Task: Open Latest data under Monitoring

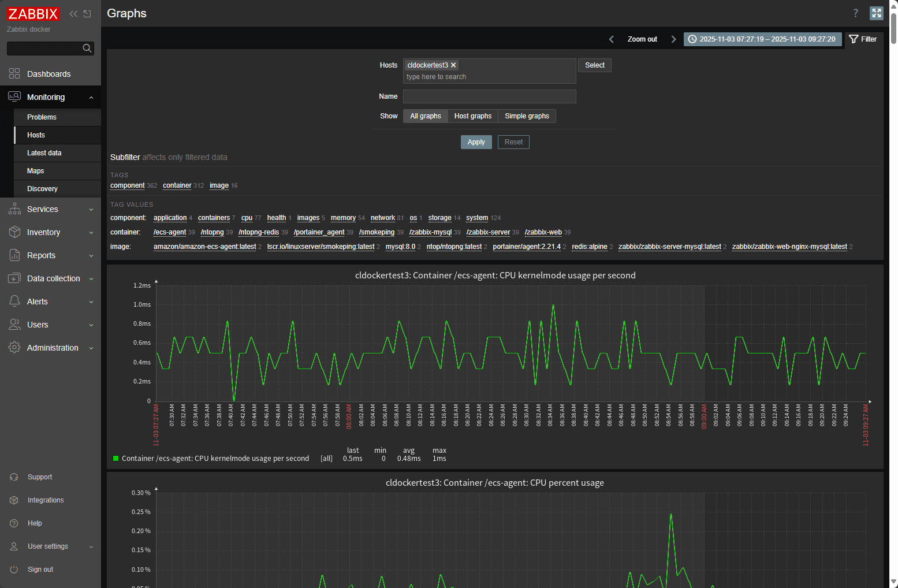Action: pyautogui.click(x=44, y=152)
